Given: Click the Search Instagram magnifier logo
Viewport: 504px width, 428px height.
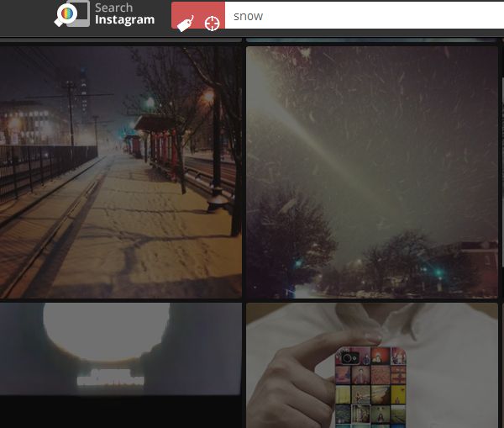Looking at the screenshot, I should [x=71, y=13].
